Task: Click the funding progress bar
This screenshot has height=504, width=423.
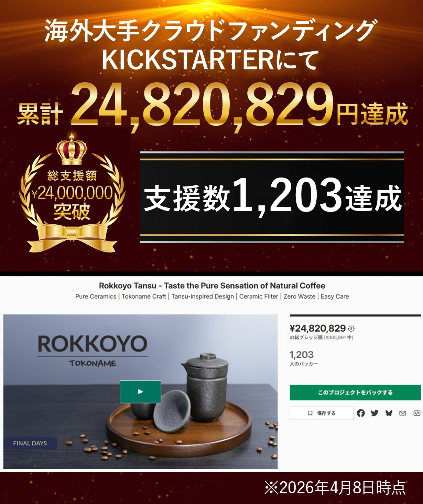Action: (355, 315)
